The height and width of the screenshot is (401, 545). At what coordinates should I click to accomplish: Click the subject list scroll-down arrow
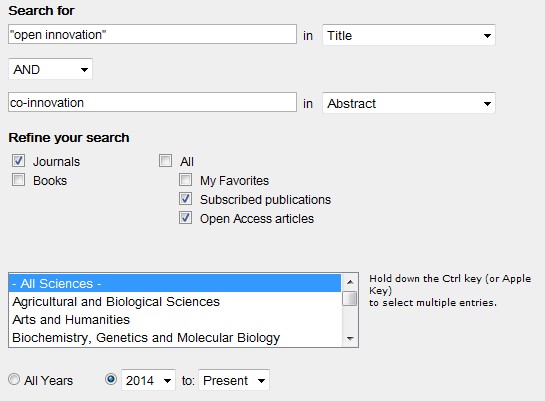pyautogui.click(x=350, y=338)
